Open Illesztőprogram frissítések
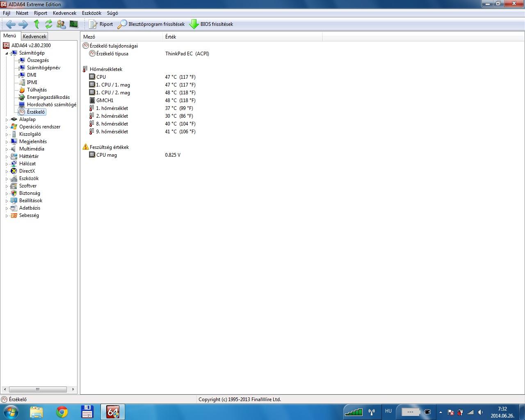 point(151,24)
